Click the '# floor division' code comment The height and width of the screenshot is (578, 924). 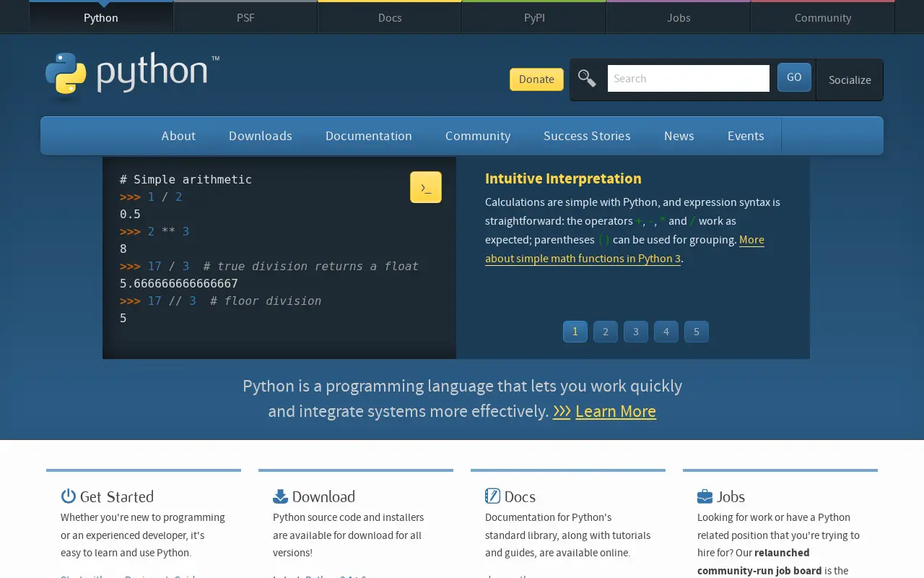pyautogui.click(x=266, y=301)
